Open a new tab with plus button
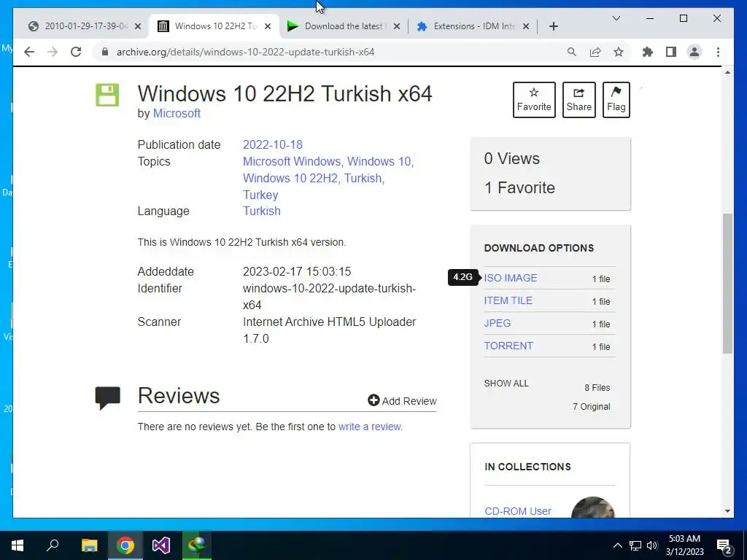Image resolution: width=747 pixels, height=560 pixels. click(x=553, y=26)
